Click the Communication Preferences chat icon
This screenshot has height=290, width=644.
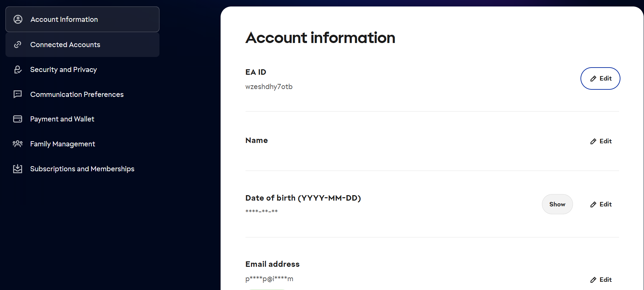click(18, 94)
